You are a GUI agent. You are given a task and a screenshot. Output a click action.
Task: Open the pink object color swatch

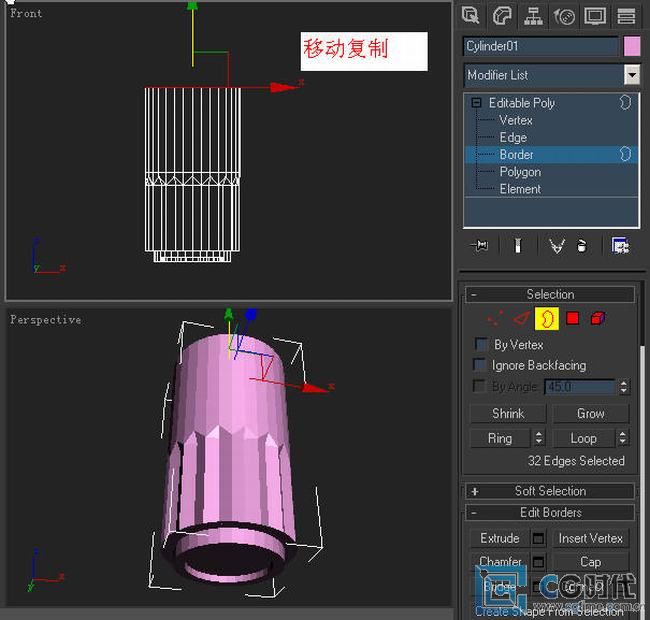pyautogui.click(x=632, y=46)
